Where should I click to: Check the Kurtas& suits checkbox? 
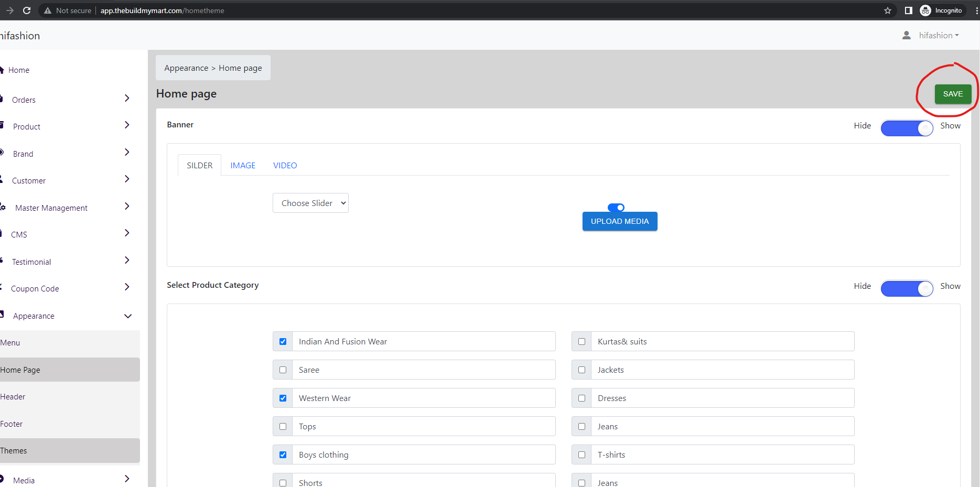coord(581,341)
